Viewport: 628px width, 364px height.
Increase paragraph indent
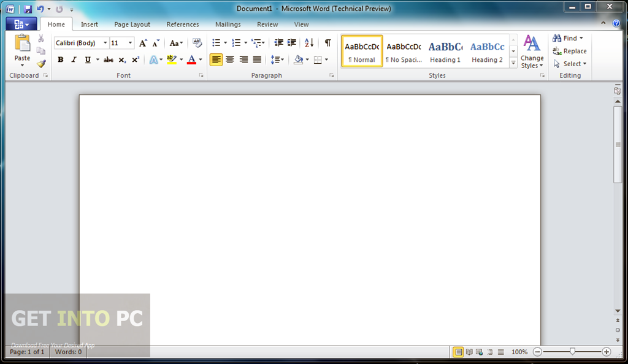(x=292, y=43)
